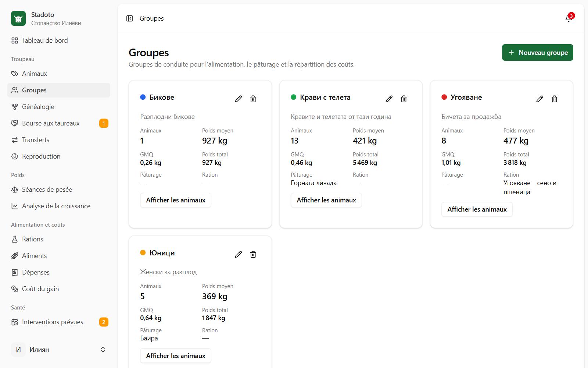
Task: Click the Угояване – сено и пшеница ration
Action: tap(530, 187)
